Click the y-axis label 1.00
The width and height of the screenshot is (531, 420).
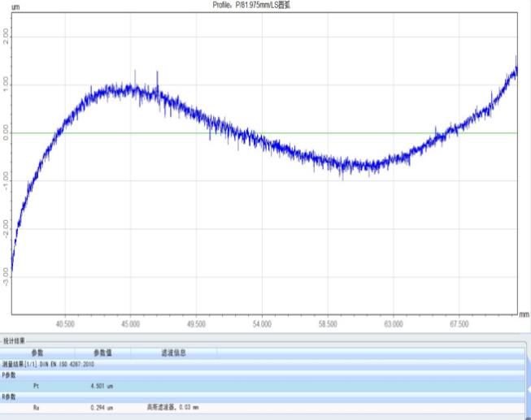[6, 84]
